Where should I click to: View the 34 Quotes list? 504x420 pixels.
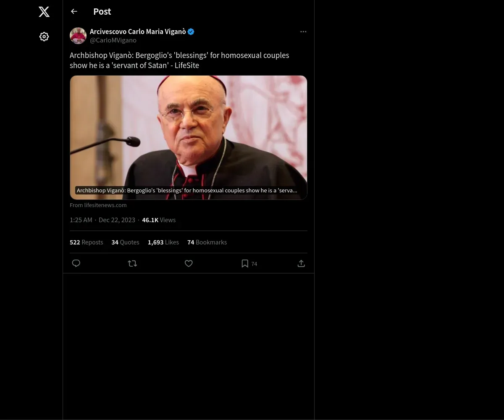(x=126, y=242)
